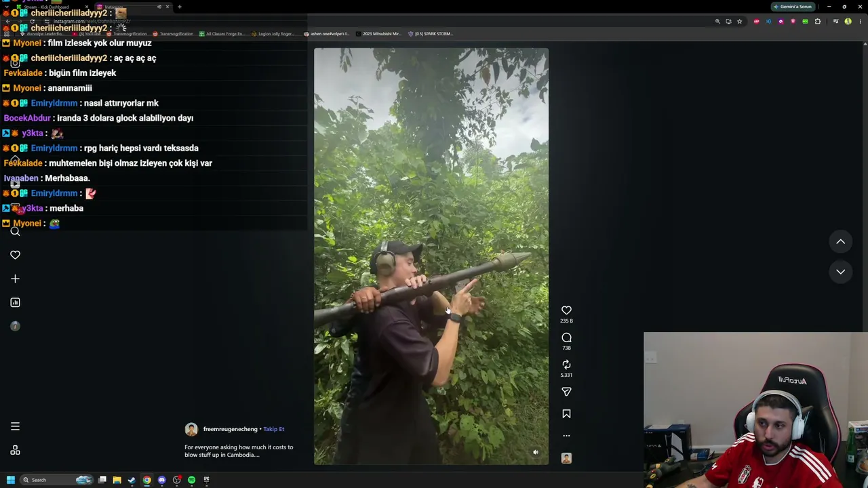Open the Windows Start menu
The width and height of the screenshot is (868, 488).
pos(11,480)
